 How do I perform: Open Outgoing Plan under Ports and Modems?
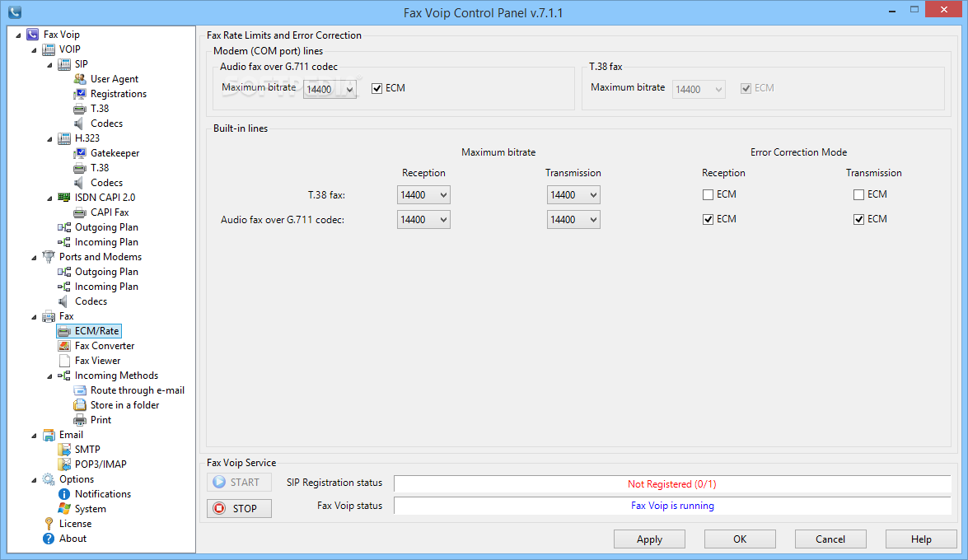106,272
